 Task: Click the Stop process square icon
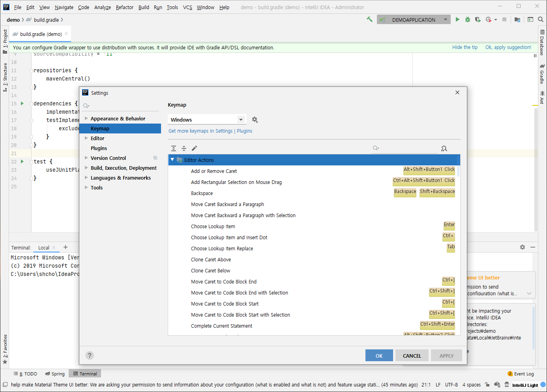[x=504, y=19]
